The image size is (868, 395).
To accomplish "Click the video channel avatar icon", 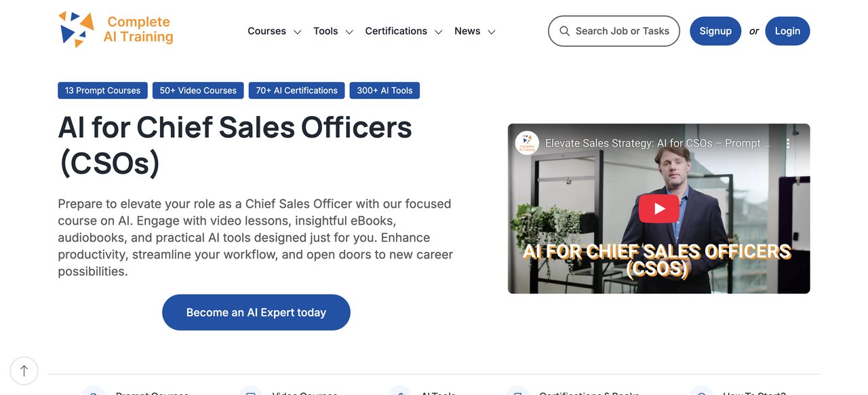I will (527, 143).
